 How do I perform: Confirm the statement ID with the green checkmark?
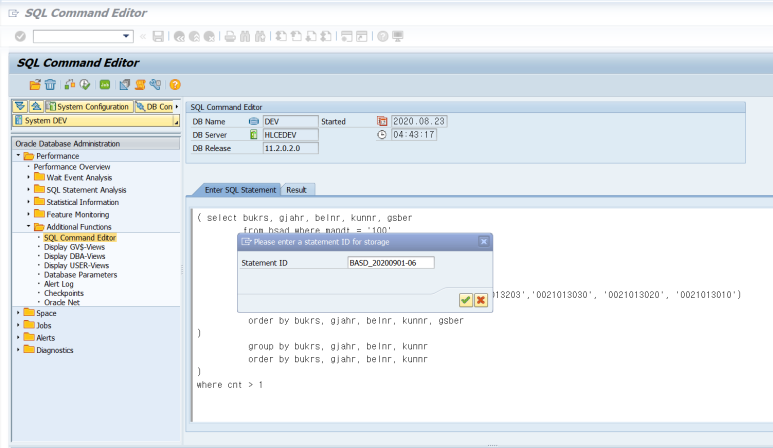466,299
